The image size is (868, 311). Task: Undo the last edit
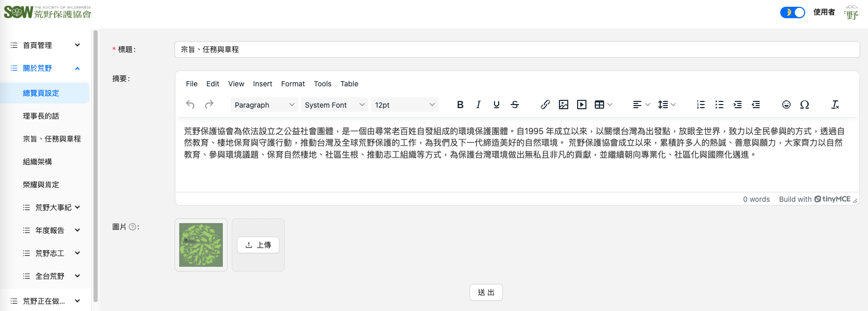(190, 105)
